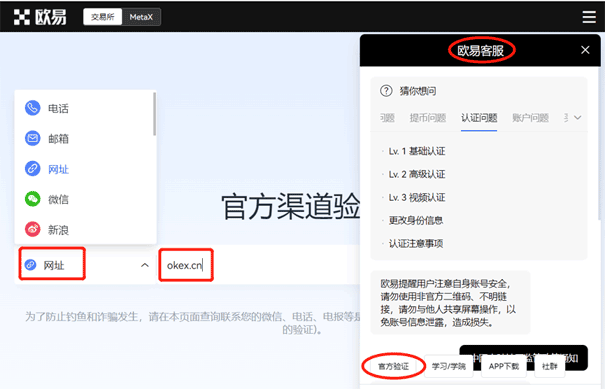Switch to the MetaX option
The image size is (605, 389).
141,17
